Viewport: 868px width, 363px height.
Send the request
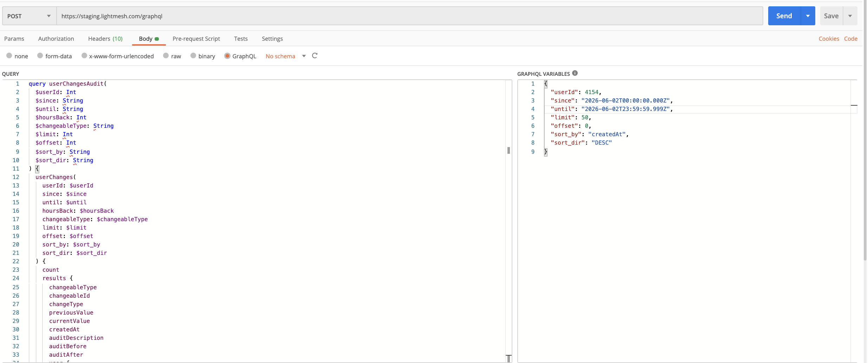point(784,16)
